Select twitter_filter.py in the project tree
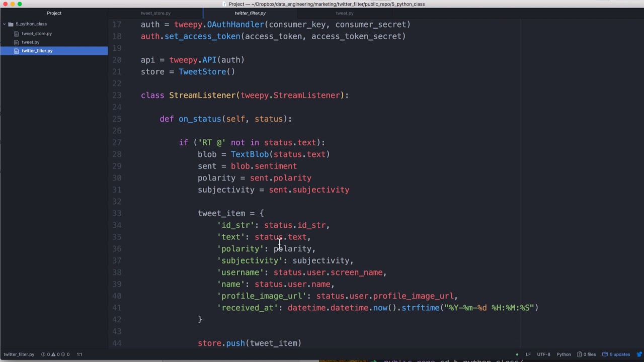The height and width of the screenshot is (362, 644). coord(54,51)
